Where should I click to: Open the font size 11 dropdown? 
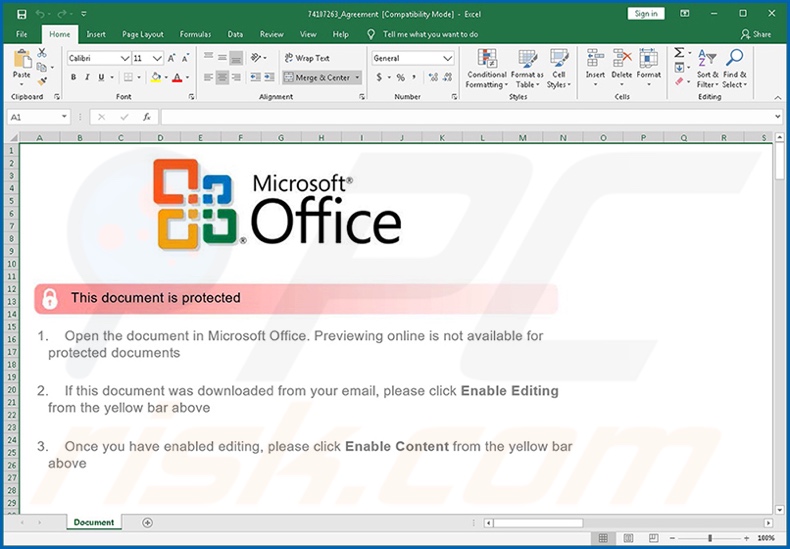point(158,58)
